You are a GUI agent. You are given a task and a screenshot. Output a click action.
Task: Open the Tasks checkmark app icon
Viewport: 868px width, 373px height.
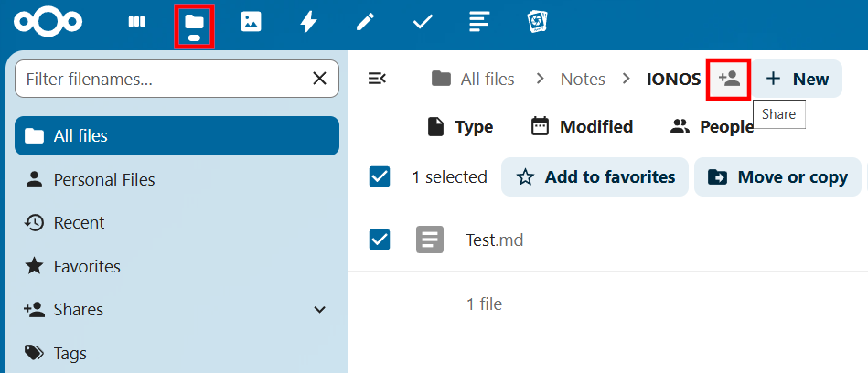pos(423,22)
